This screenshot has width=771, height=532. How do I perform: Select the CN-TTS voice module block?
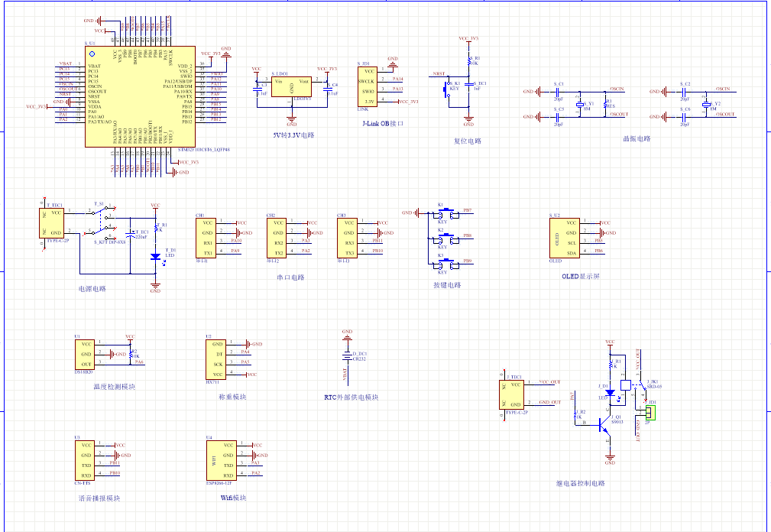86,459
